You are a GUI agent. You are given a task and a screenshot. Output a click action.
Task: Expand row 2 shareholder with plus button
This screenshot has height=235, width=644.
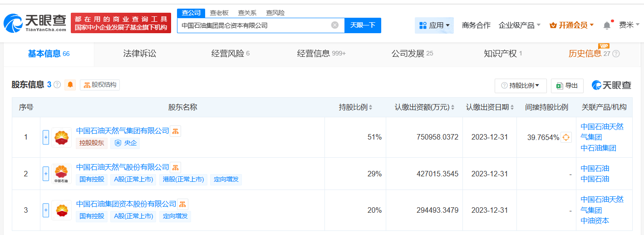(45, 174)
